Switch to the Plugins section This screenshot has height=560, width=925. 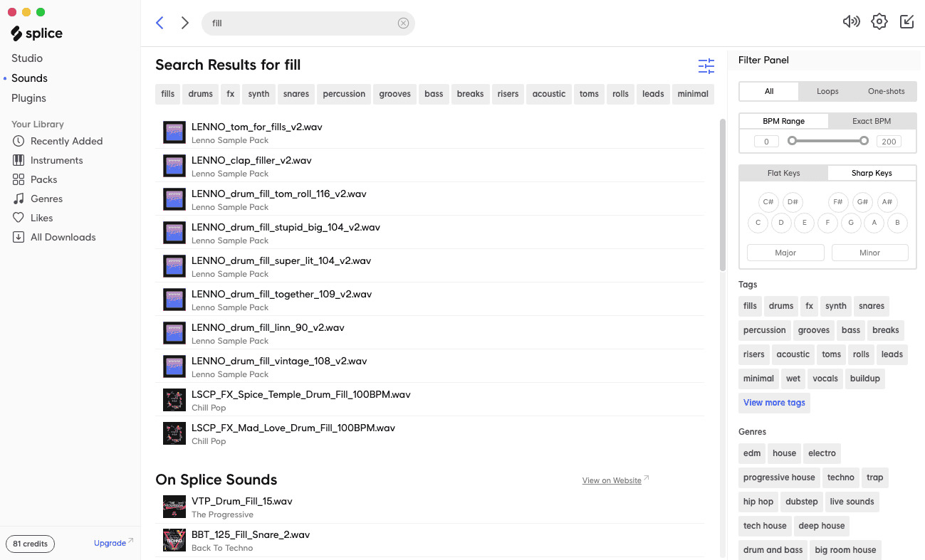28,98
